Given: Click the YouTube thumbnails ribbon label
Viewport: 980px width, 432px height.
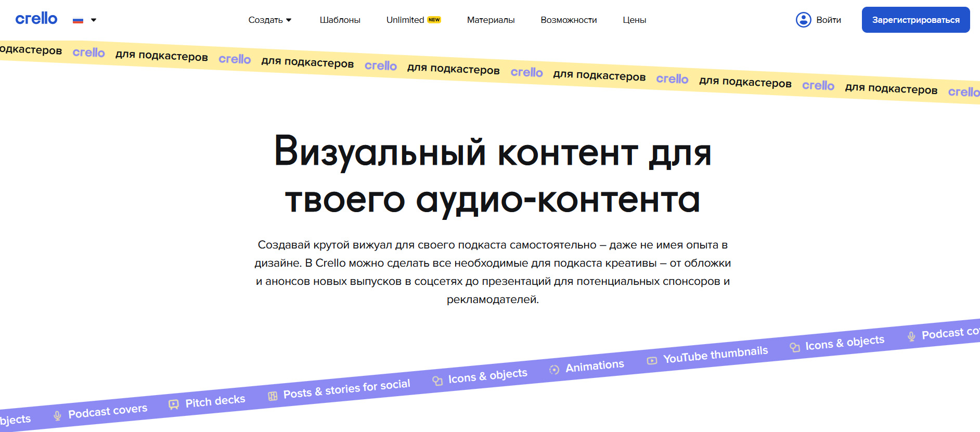Looking at the screenshot, I should pyautogui.click(x=715, y=355).
